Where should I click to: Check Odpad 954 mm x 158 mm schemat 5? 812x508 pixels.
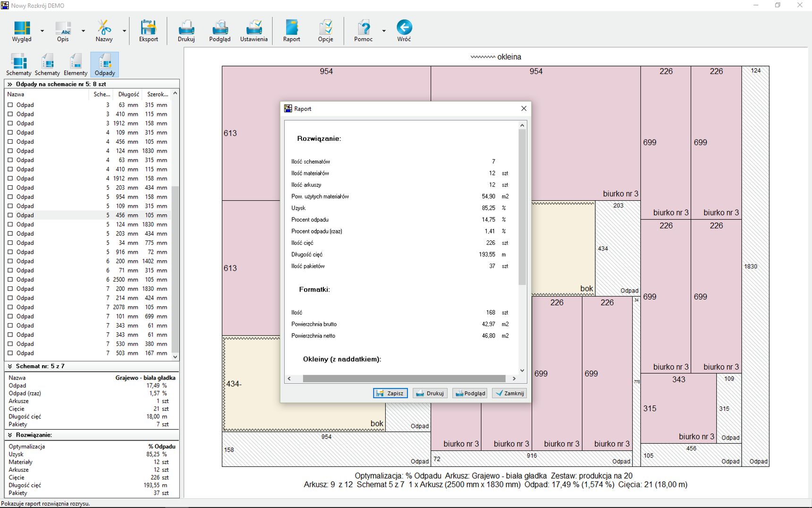pos(10,197)
